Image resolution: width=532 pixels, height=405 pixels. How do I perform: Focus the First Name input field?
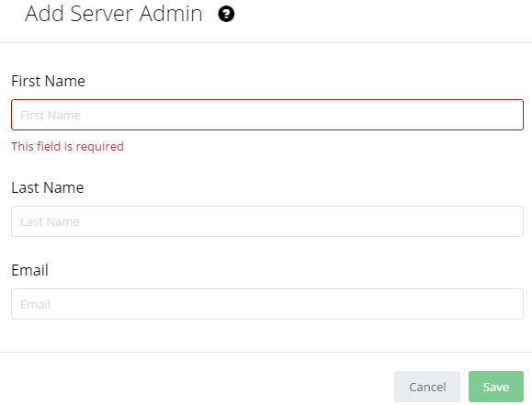267,115
